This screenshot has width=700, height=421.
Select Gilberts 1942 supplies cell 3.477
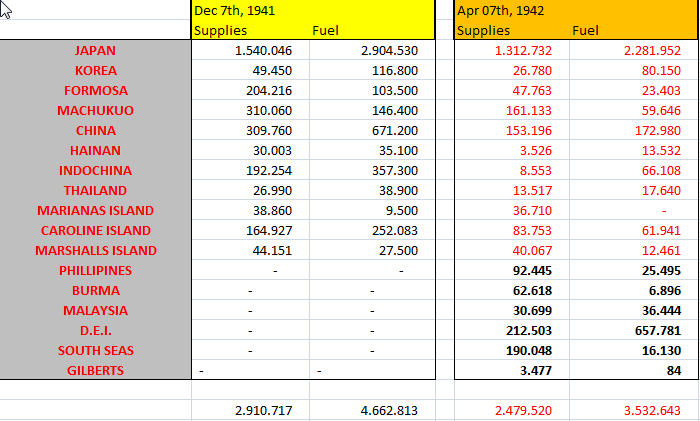click(512, 371)
